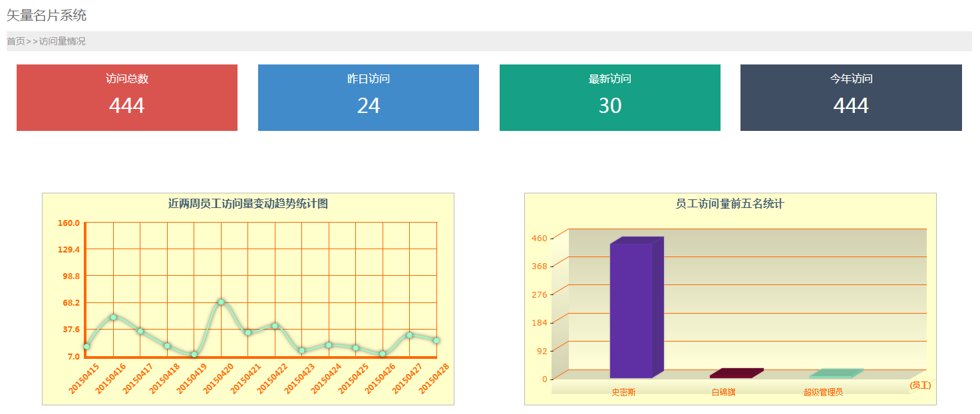The width and height of the screenshot is (980, 414).
Task: Click the 460 label on bar chart
Action: (540, 238)
